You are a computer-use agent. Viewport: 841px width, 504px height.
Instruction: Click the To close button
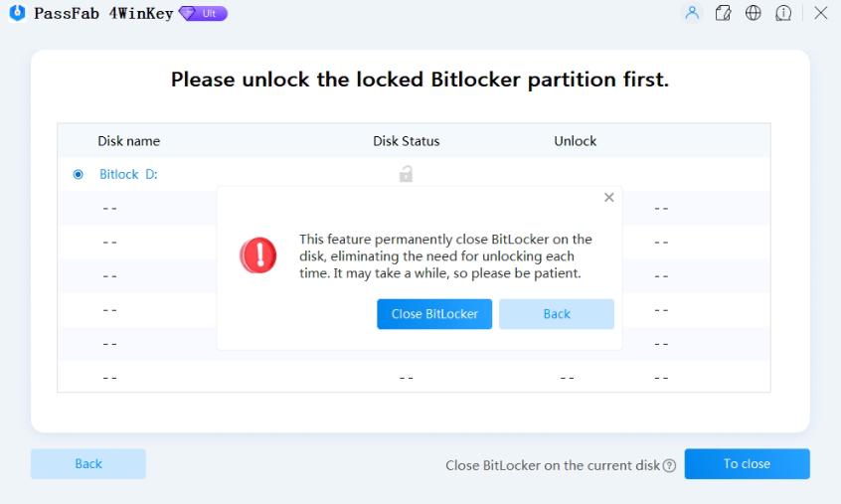pyautogui.click(x=747, y=464)
